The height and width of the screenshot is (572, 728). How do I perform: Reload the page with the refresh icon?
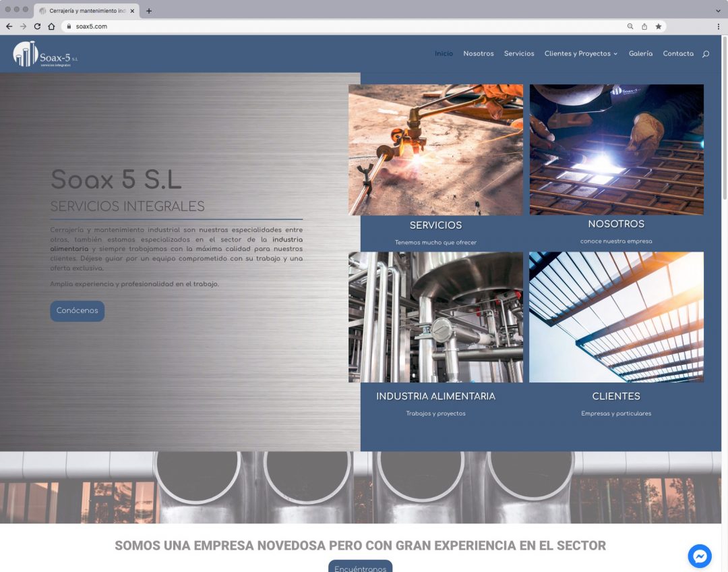37,26
